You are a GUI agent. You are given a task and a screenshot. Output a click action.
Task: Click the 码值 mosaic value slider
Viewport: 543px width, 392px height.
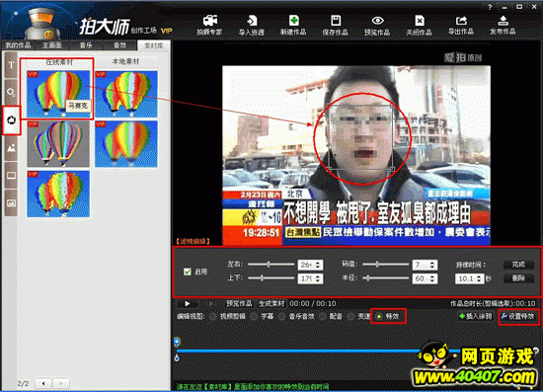(385, 265)
